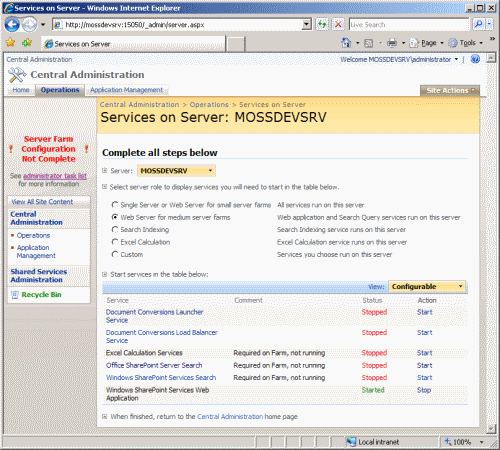The width and height of the screenshot is (500, 450).
Task: Click the Print icon
Action: pos(392,43)
